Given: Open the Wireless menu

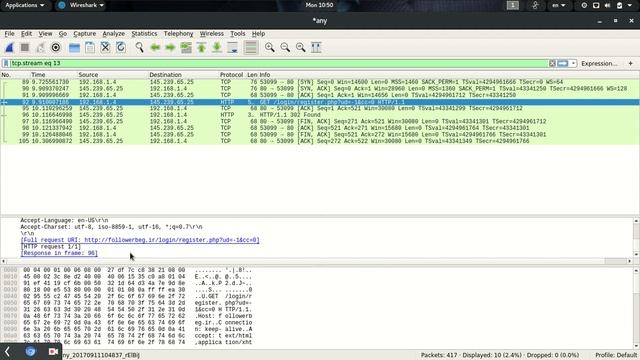Looking at the screenshot, I should click(x=211, y=33).
